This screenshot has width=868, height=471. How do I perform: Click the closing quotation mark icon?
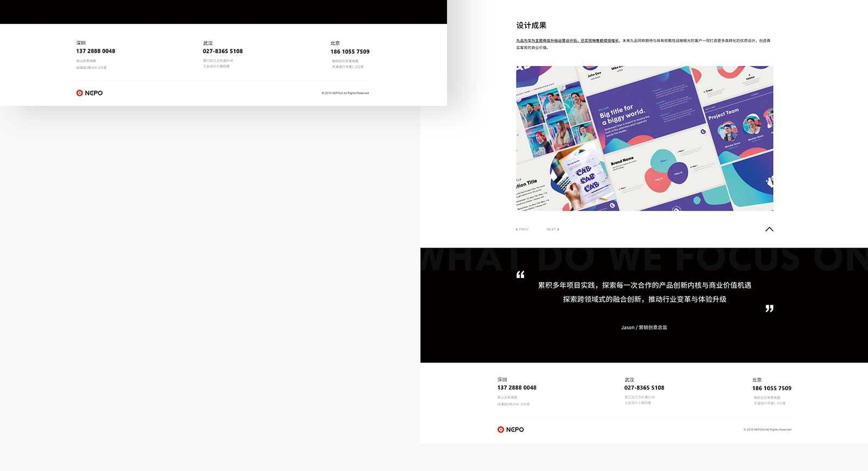[769, 308]
